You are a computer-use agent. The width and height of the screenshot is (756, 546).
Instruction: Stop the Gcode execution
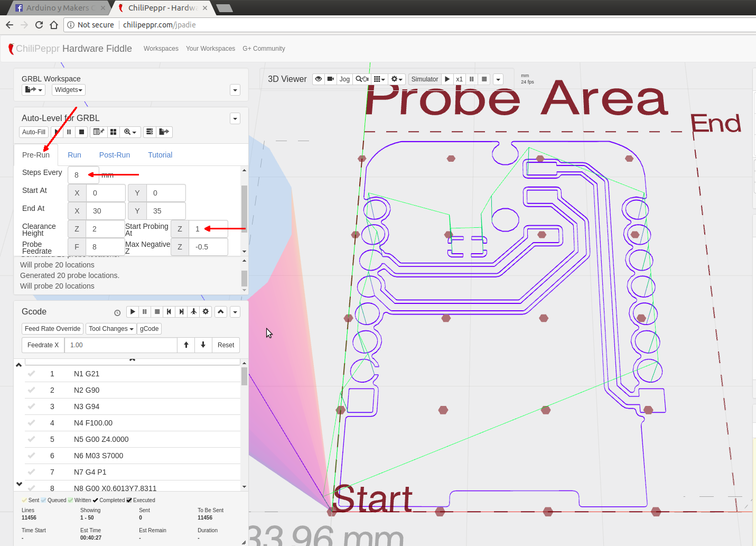[x=157, y=311]
